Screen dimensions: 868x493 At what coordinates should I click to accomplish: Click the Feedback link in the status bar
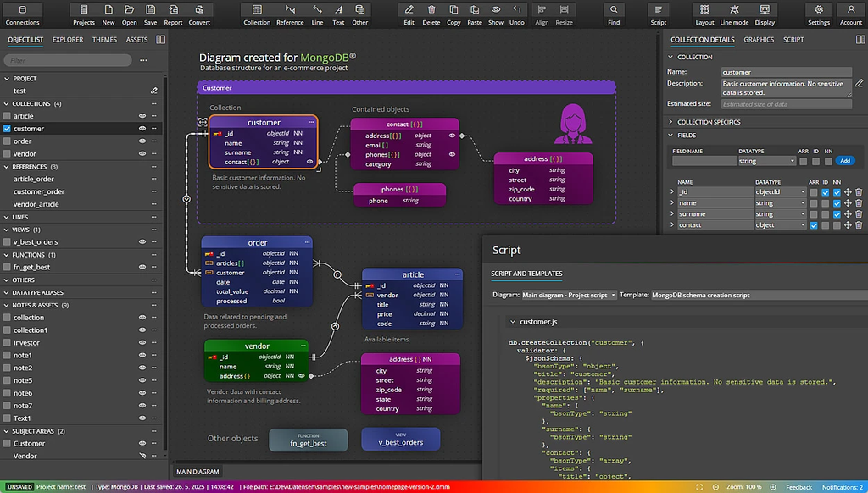[x=798, y=487]
